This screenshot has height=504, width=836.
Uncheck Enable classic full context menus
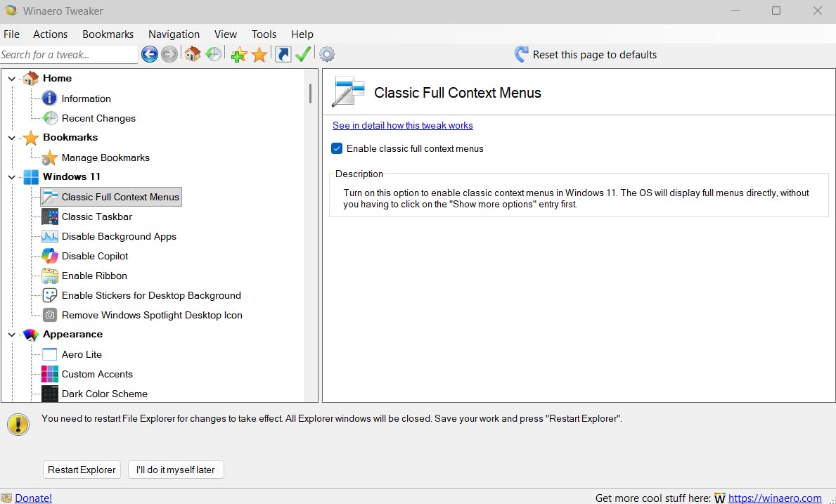tap(336, 148)
